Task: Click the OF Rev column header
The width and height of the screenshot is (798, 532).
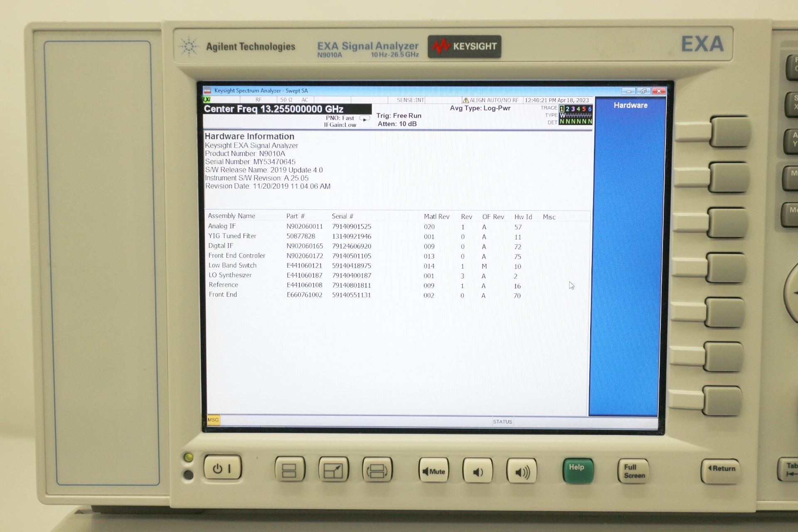Action: 493,217
